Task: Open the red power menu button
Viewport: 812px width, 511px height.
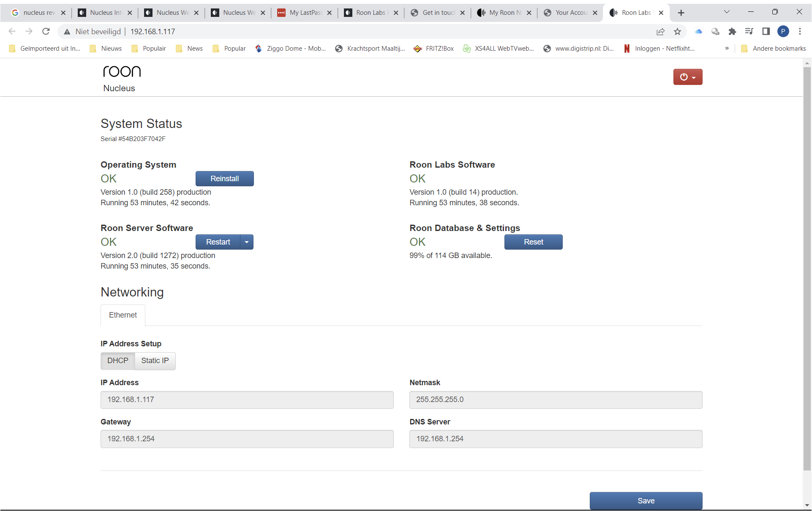Action: 687,77
